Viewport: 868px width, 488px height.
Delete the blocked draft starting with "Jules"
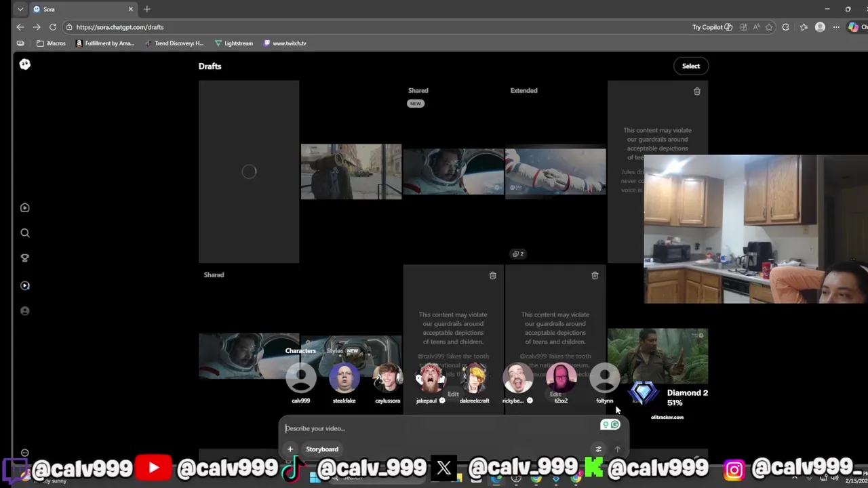696,91
